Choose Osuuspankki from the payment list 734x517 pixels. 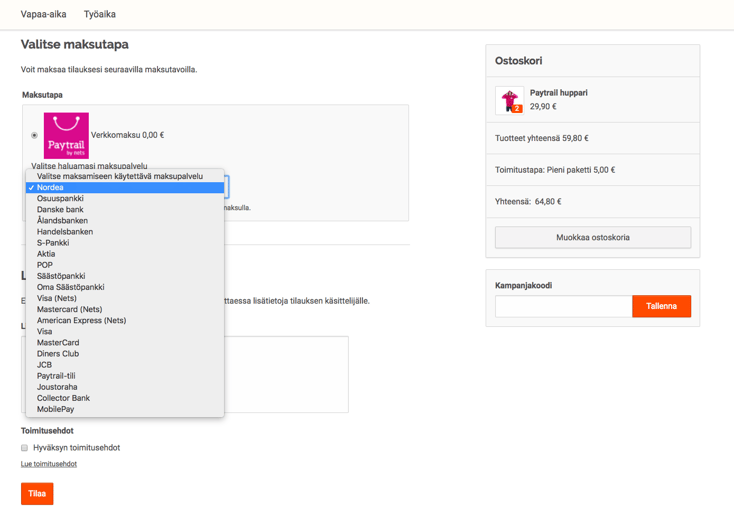tap(125, 199)
